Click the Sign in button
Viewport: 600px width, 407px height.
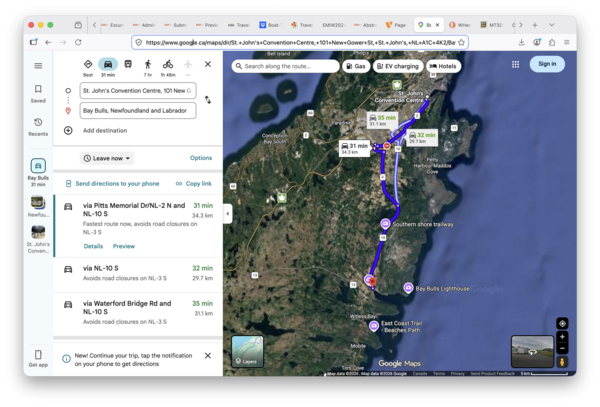coord(547,64)
